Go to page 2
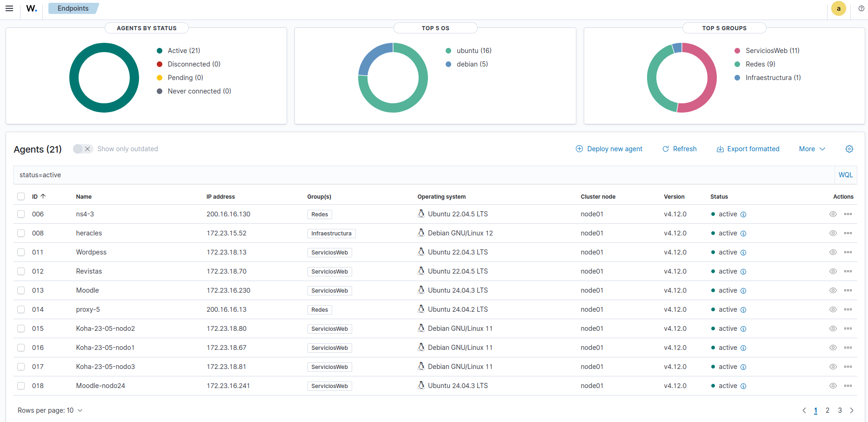Screen dimensions: 868x422 pyautogui.click(x=828, y=410)
